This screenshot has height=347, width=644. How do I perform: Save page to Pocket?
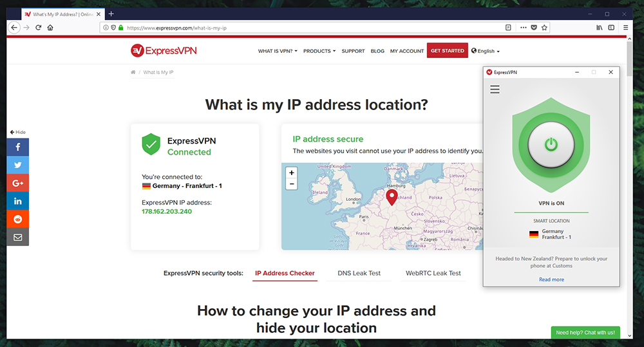pyautogui.click(x=533, y=28)
